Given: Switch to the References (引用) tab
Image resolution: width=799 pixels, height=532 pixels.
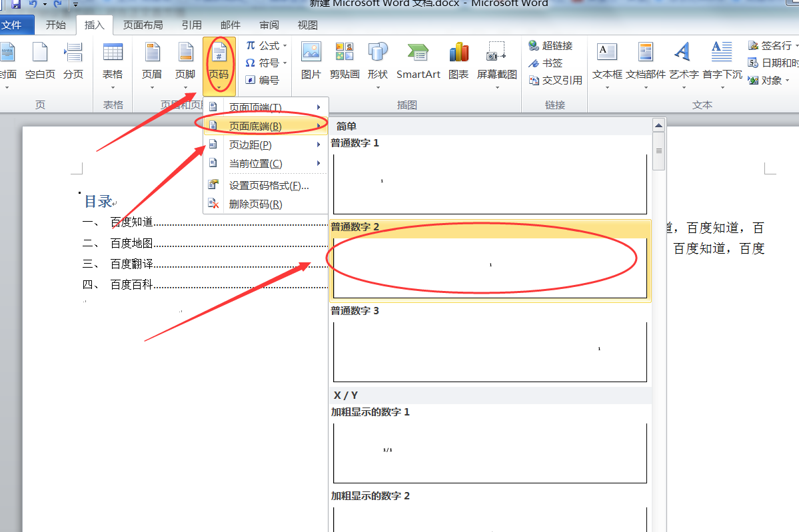Looking at the screenshot, I should pos(192,25).
